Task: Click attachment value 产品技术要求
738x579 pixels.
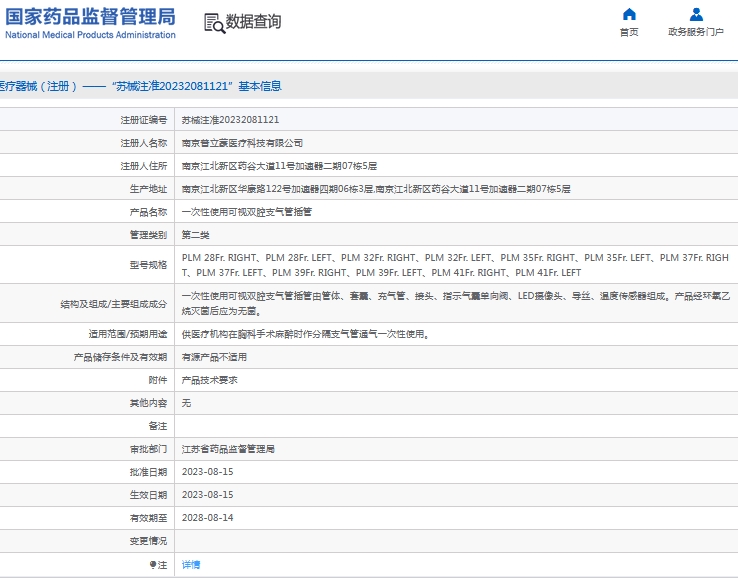Action: (209, 380)
